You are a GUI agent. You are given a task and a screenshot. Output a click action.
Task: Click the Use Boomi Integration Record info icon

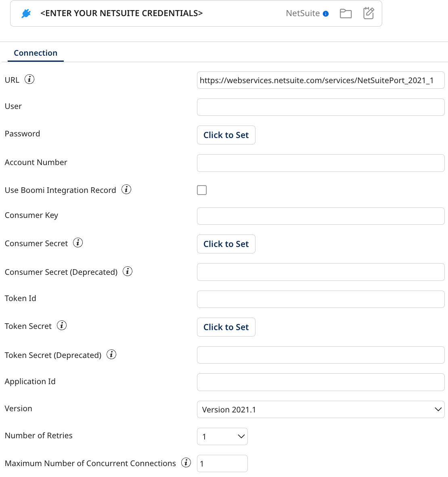[x=126, y=189]
